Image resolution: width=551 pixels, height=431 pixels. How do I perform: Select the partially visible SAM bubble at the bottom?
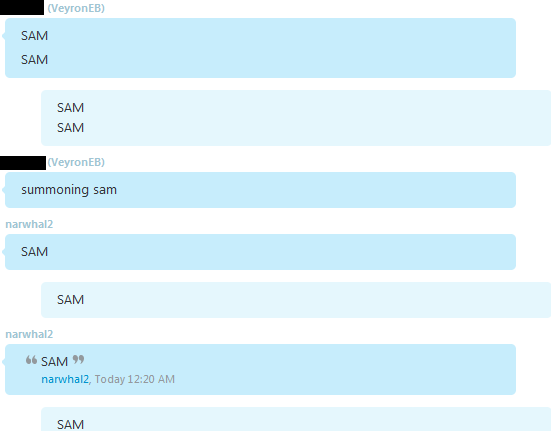click(x=296, y=419)
